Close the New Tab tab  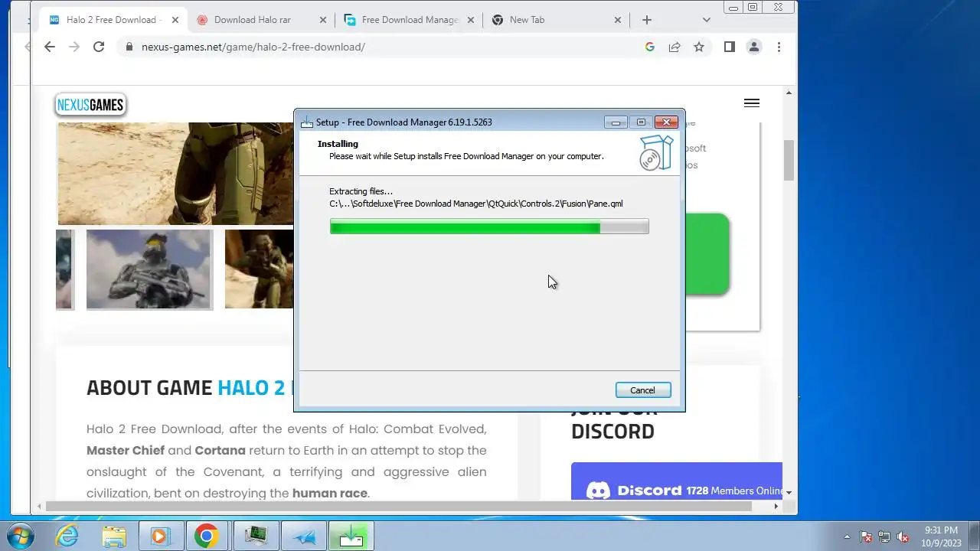click(x=618, y=20)
